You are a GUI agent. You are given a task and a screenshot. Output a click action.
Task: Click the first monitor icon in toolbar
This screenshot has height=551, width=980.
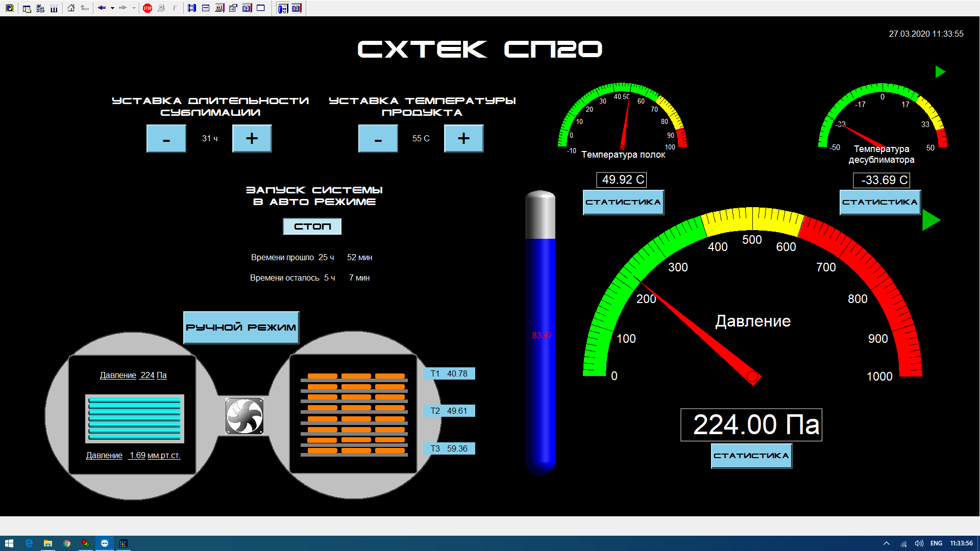pyautogui.click(x=9, y=8)
